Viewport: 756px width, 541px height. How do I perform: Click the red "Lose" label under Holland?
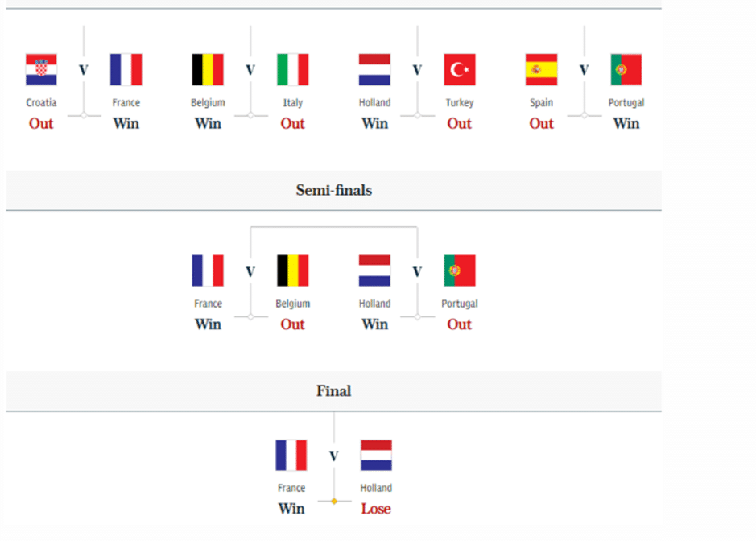click(376, 509)
